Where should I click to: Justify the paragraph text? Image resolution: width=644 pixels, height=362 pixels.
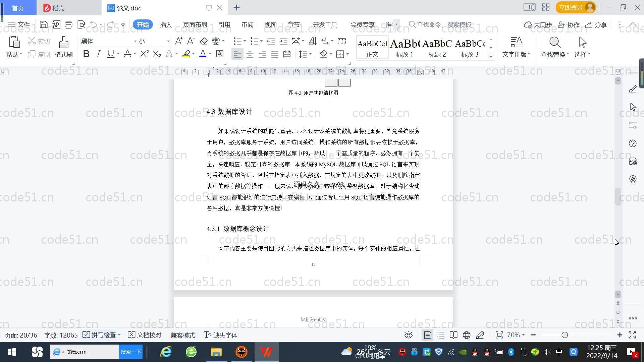tap(275, 54)
